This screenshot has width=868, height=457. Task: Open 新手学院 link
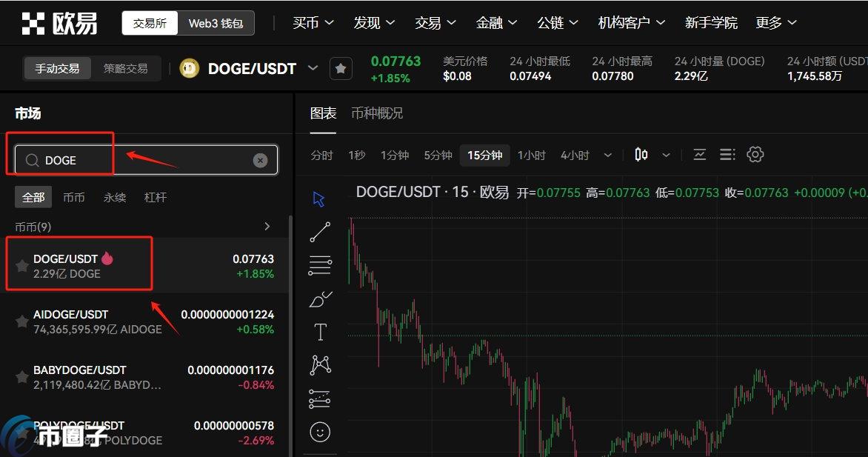click(711, 23)
